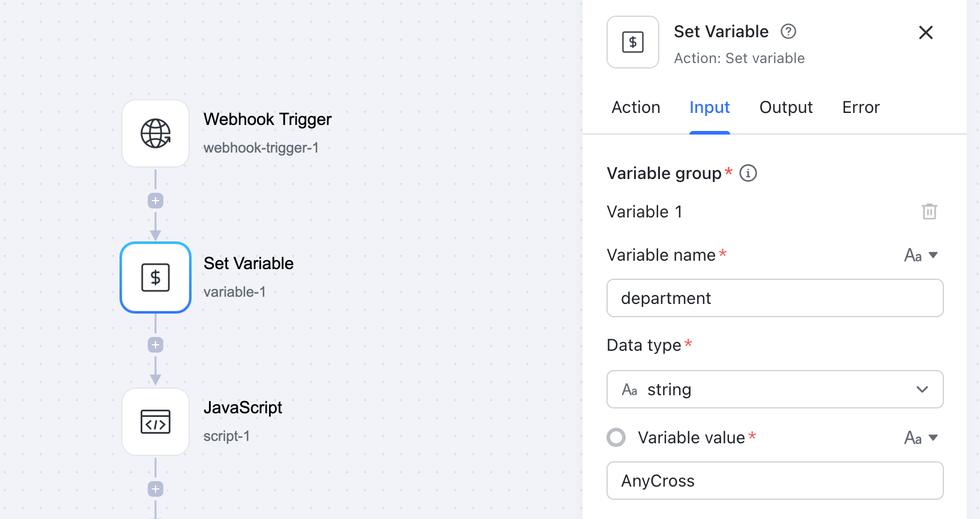Switch to the Output tab
Screen dimensions: 980x519
coord(785,108)
